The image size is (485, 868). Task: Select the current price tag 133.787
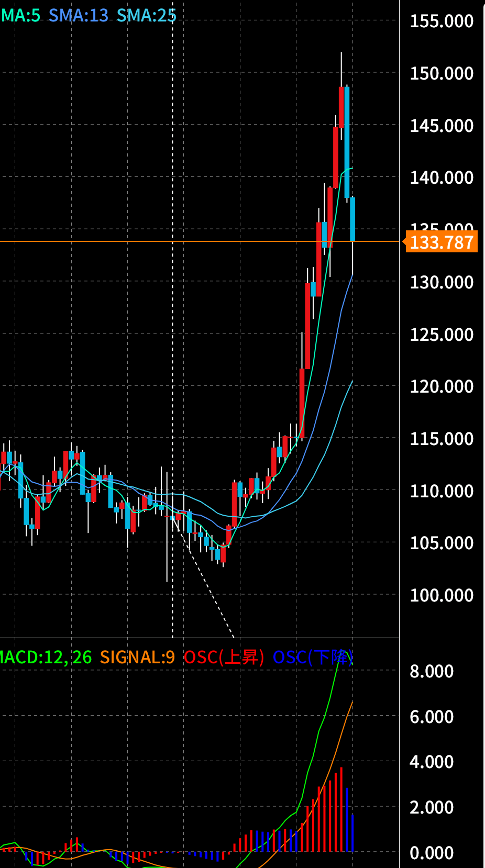tap(442, 242)
